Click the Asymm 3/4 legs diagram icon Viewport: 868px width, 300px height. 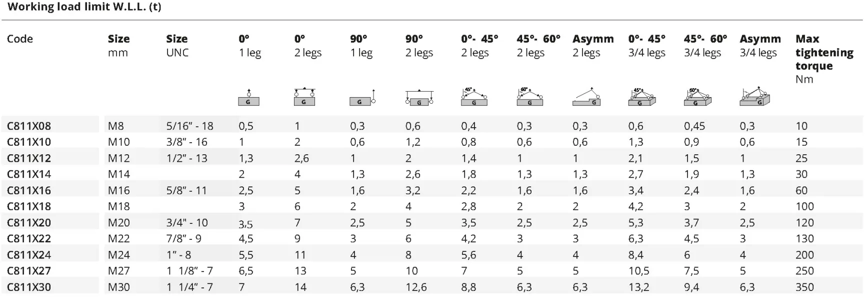[754, 97]
